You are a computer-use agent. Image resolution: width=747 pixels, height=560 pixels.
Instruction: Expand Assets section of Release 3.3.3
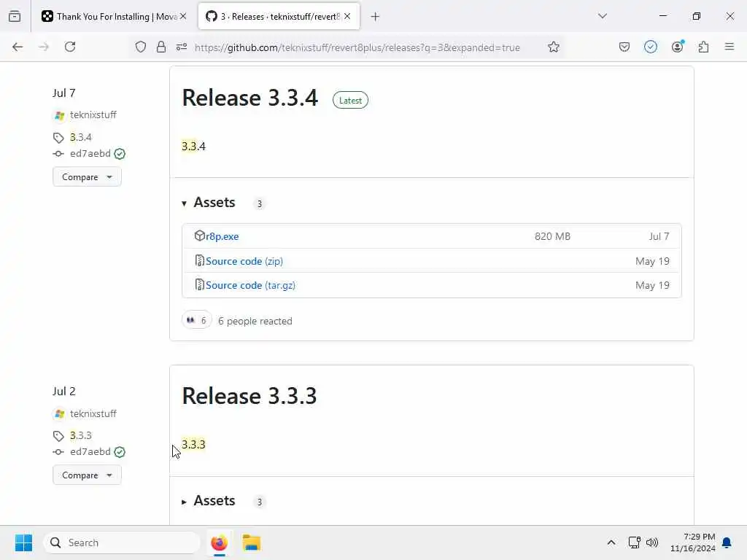(208, 501)
